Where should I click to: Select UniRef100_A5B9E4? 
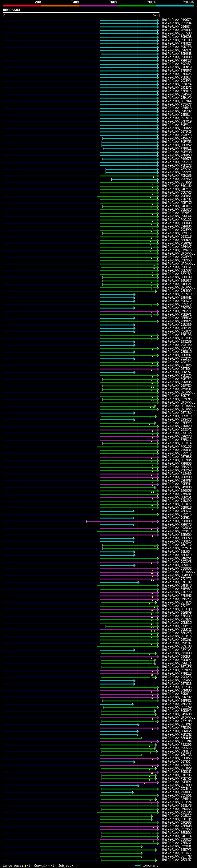(177, 78)
